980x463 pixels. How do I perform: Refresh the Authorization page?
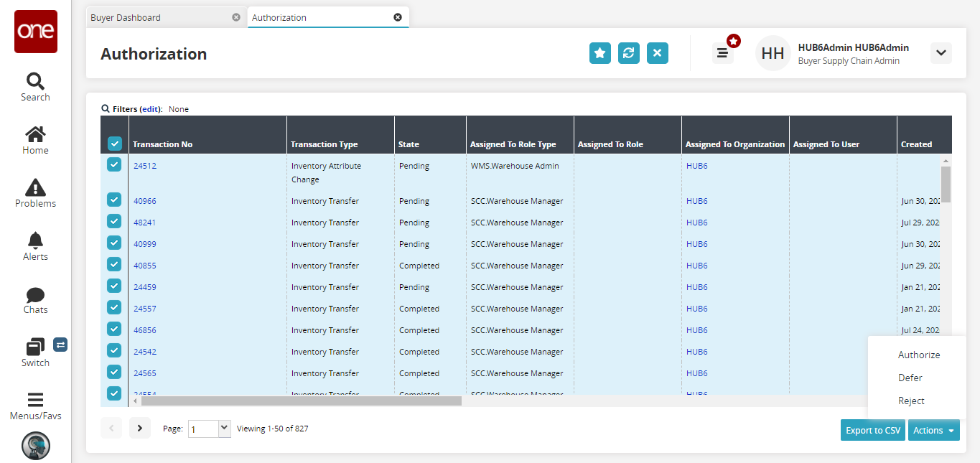click(x=629, y=53)
